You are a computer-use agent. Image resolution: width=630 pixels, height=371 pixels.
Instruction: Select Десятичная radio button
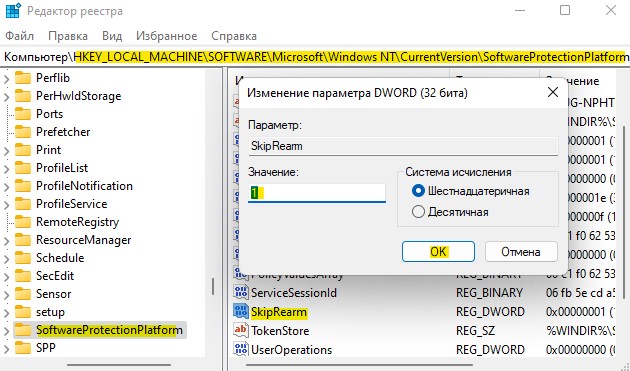(x=418, y=211)
